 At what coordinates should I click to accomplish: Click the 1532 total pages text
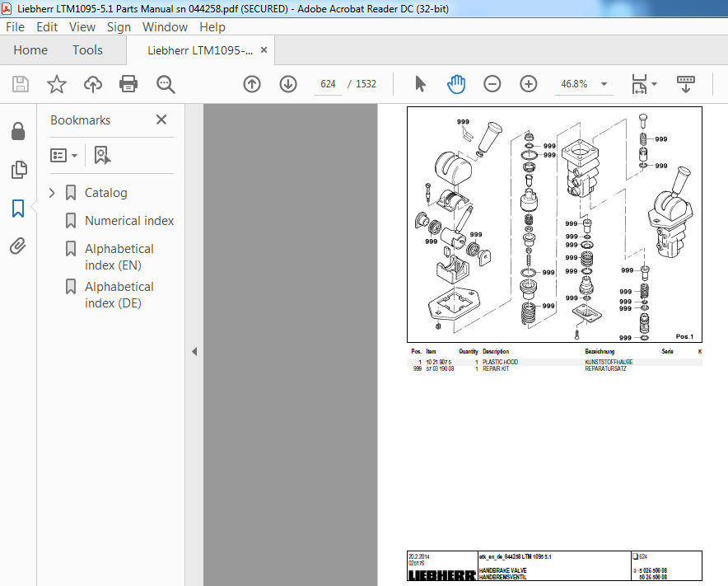coord(366,84)
